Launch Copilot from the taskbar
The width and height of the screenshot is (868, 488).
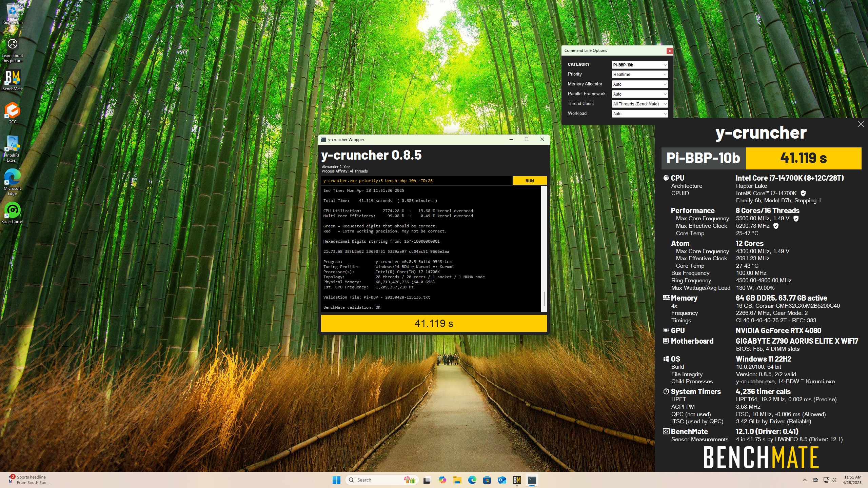[442, 480]
